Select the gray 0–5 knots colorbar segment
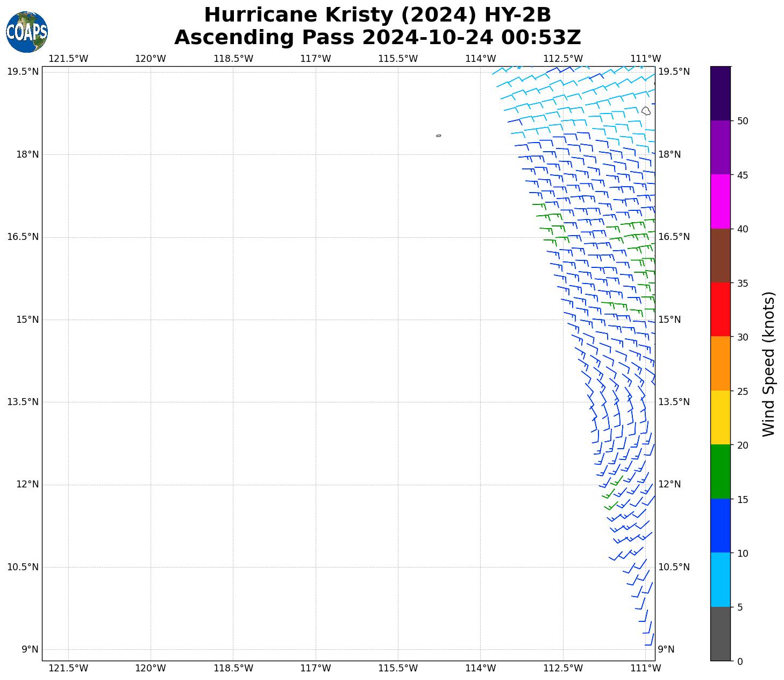Screen dimensions: 784x680 tap(720, 633)
